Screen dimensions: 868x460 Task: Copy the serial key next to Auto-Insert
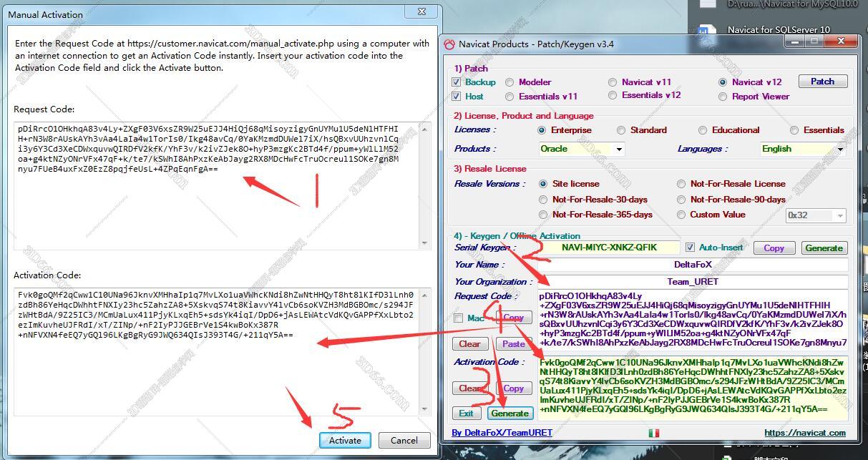point(774,248)
